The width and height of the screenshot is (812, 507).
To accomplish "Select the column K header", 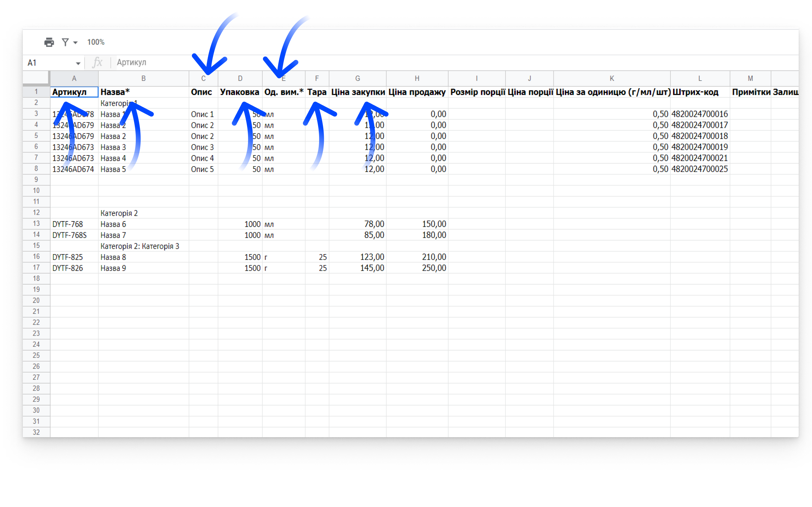I will click(x=612, y=78).
